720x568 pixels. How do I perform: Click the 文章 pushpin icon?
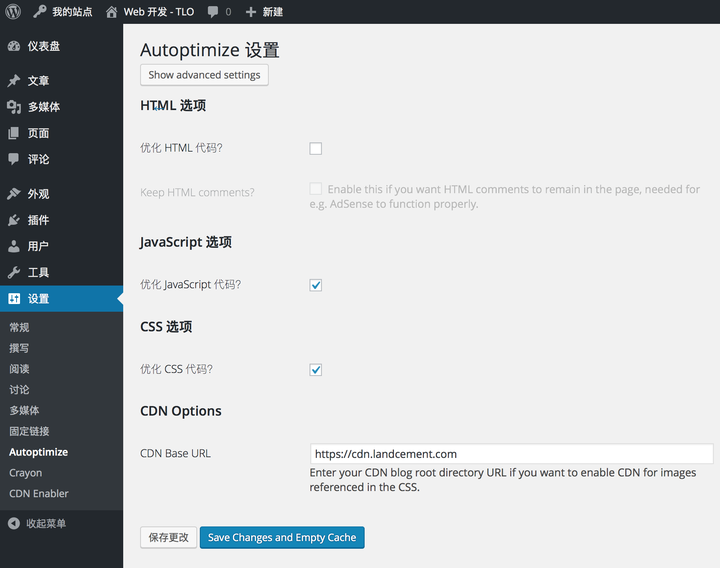[x=13, y=81]
